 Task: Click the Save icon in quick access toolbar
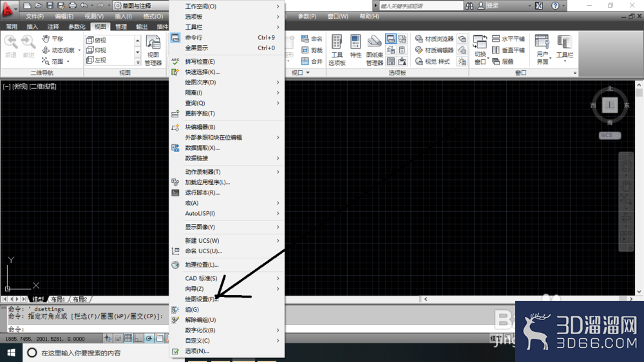pyautogui.click(x=50, y=6)
